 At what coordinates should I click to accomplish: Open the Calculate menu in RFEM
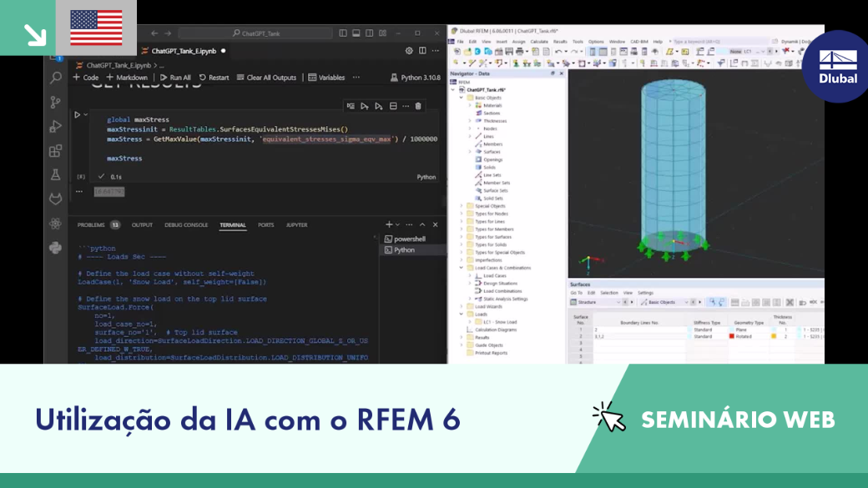point(538,42)
